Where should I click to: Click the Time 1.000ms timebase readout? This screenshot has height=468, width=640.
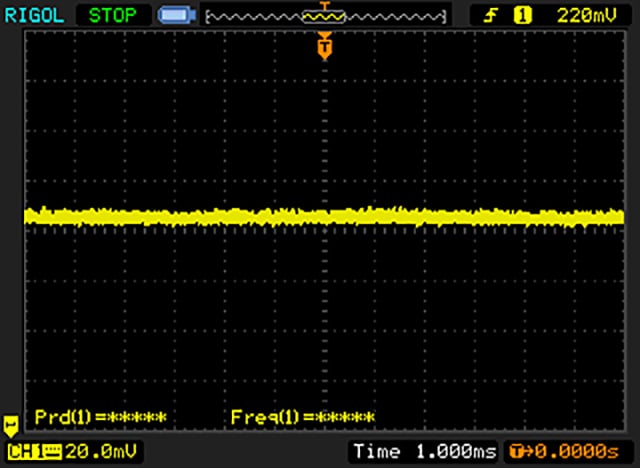(424, 451)
